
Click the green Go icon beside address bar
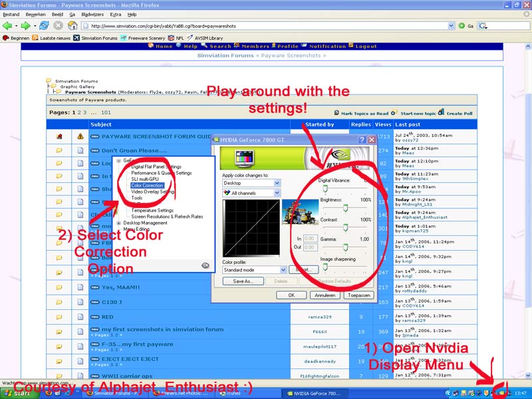(462, 26)
